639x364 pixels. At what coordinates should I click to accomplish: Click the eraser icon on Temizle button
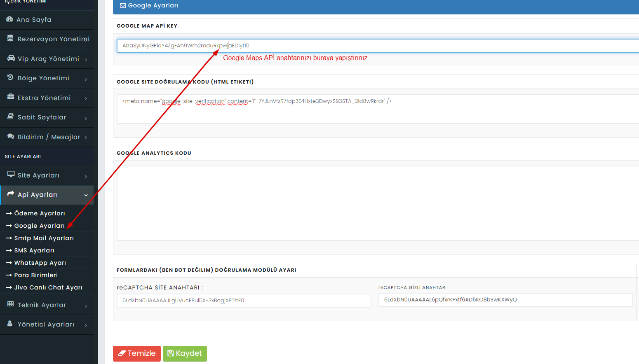click(122, 353)
